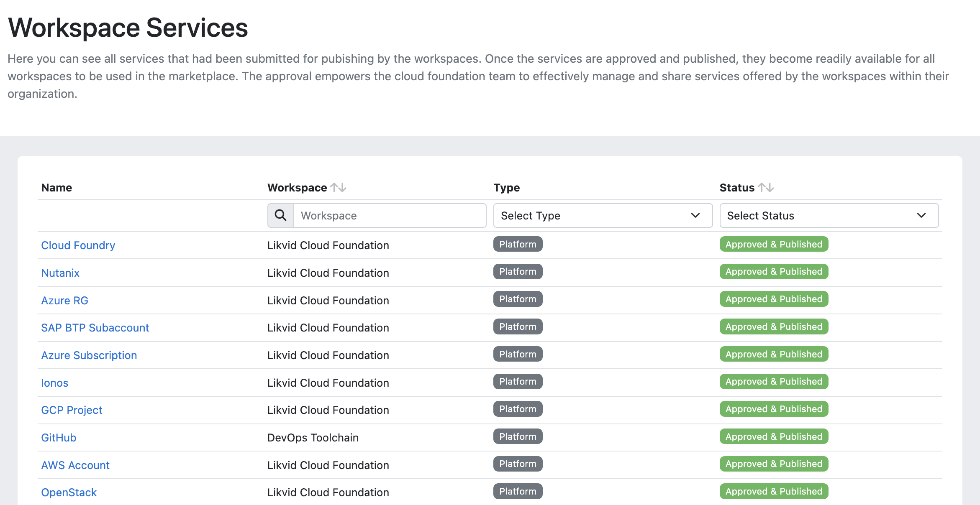Open the SAP BTP Subaccount link

pos(95,328)
